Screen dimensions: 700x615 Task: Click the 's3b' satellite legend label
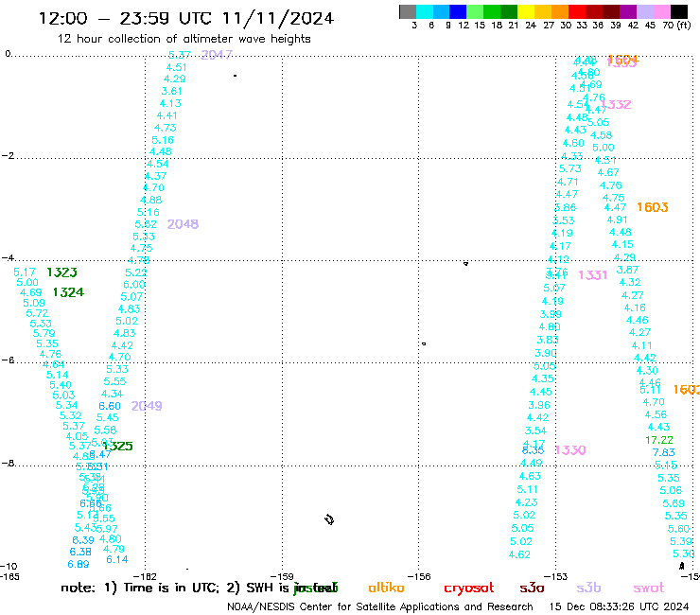pyautogui.click(x=588, y=588)
